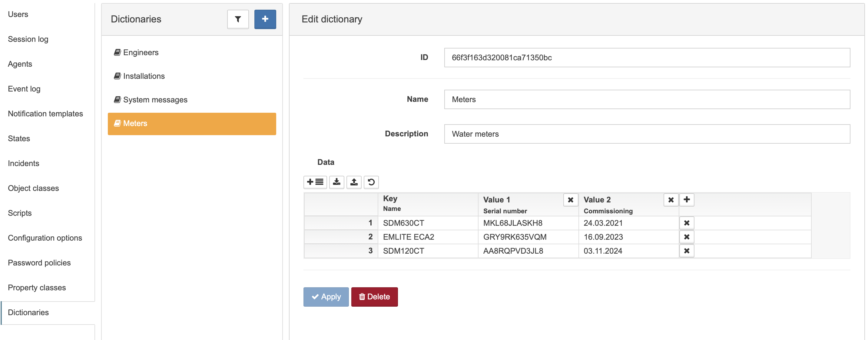Select cell MKL68JLASKH8
Viewport: 868px width, 340px height.
click(528, 223)
